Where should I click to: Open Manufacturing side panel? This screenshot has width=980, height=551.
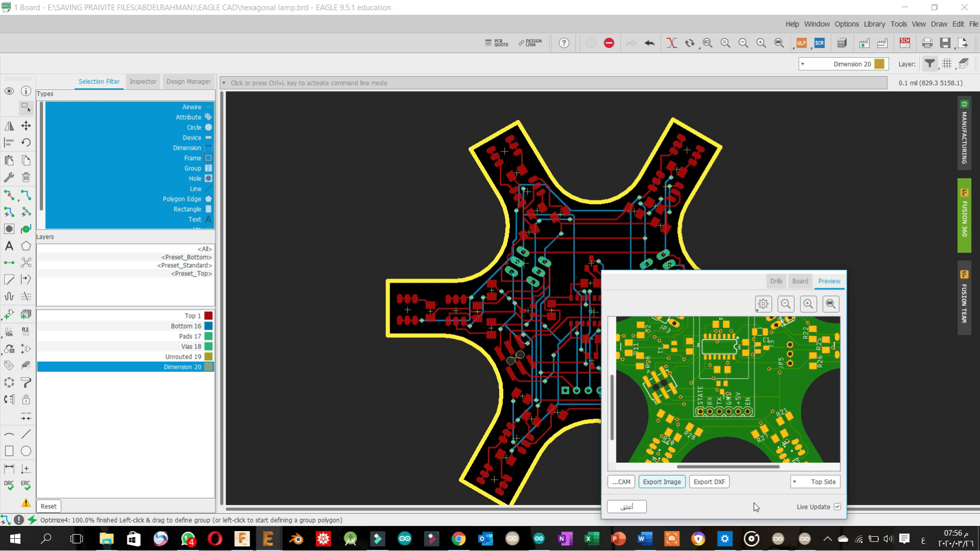click(x=964, y=133)
